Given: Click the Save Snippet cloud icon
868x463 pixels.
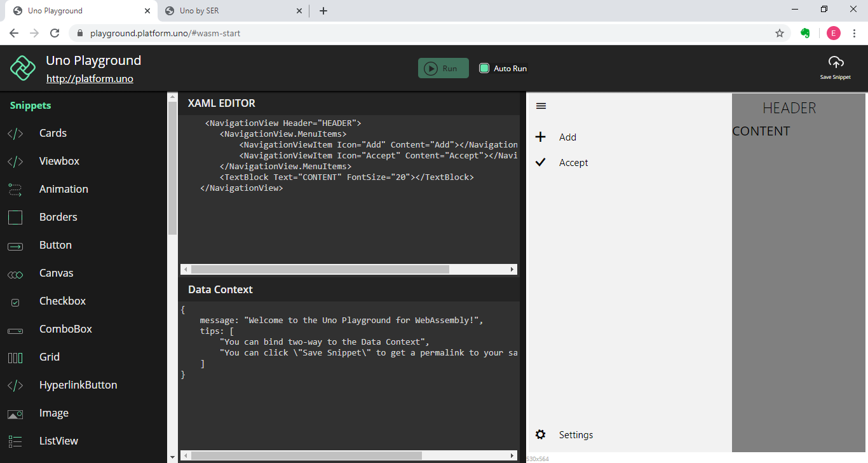Looking at the screenshot, I should tap(835, 63).
